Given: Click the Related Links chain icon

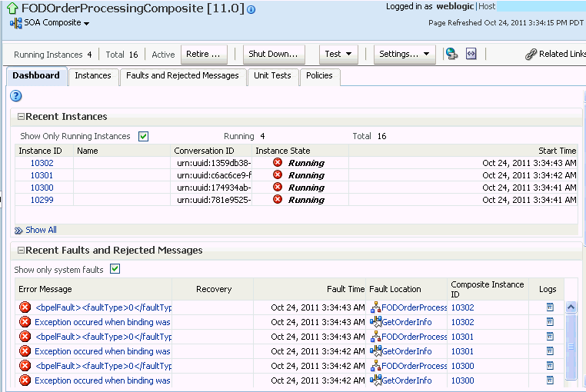Looking at the screenshot, I should coord(531,55).
